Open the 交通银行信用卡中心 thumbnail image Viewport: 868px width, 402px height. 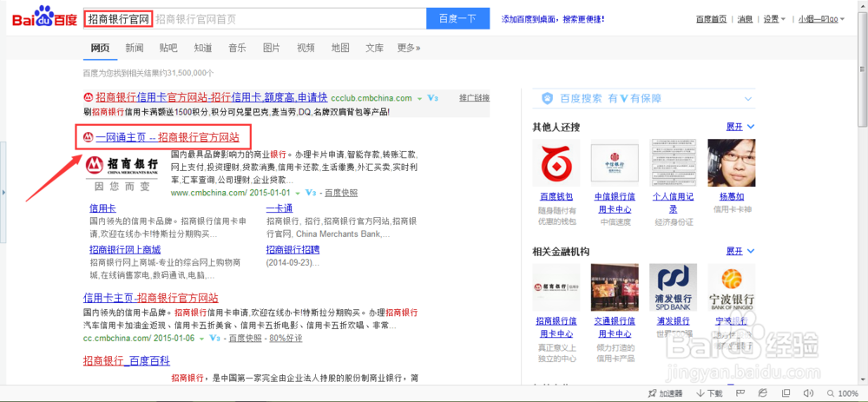(615, 287)
